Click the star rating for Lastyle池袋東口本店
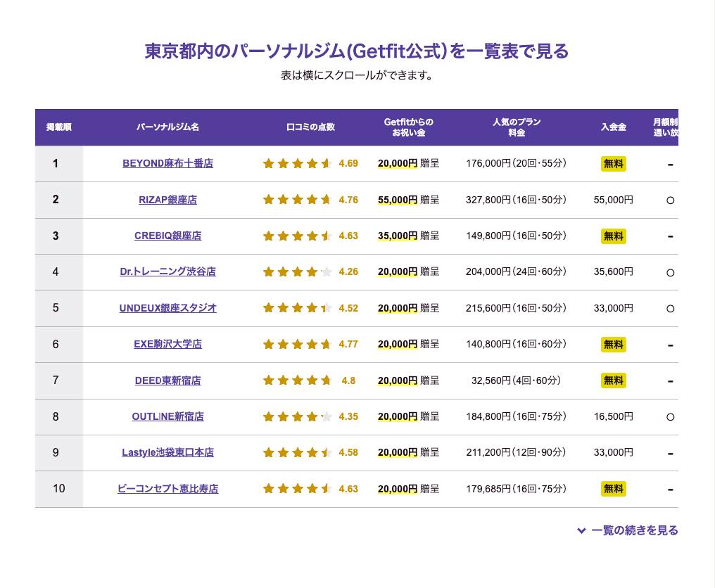This screenshot has height=588, width=715. [297, 453]
